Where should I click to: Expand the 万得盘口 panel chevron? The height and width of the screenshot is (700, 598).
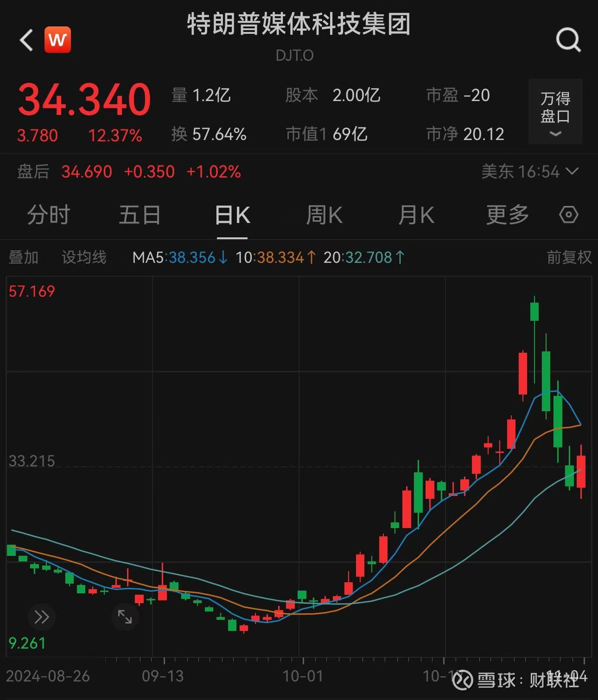[x=555, y=134]
